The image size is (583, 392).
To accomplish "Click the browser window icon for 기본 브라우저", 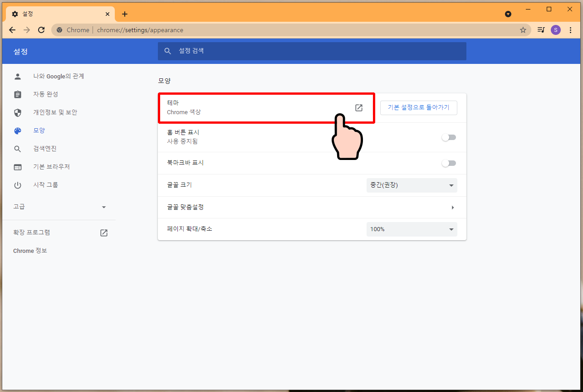I will click(x=18, y=167).
